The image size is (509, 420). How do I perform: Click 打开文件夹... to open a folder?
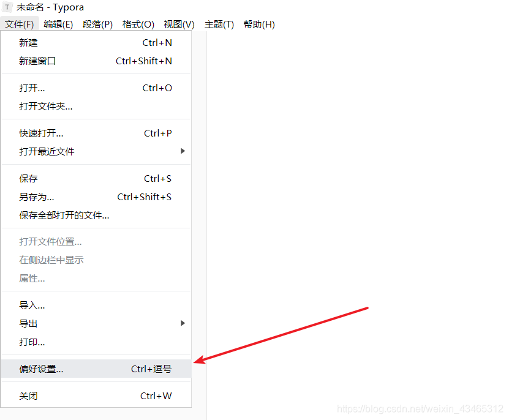pos(46,106)
